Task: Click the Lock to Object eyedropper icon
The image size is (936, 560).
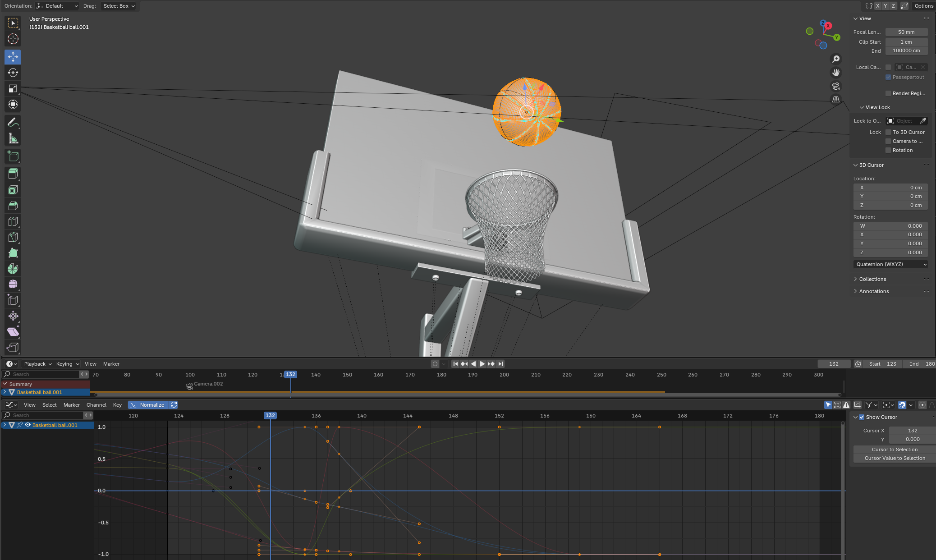Action: (923, 121)
